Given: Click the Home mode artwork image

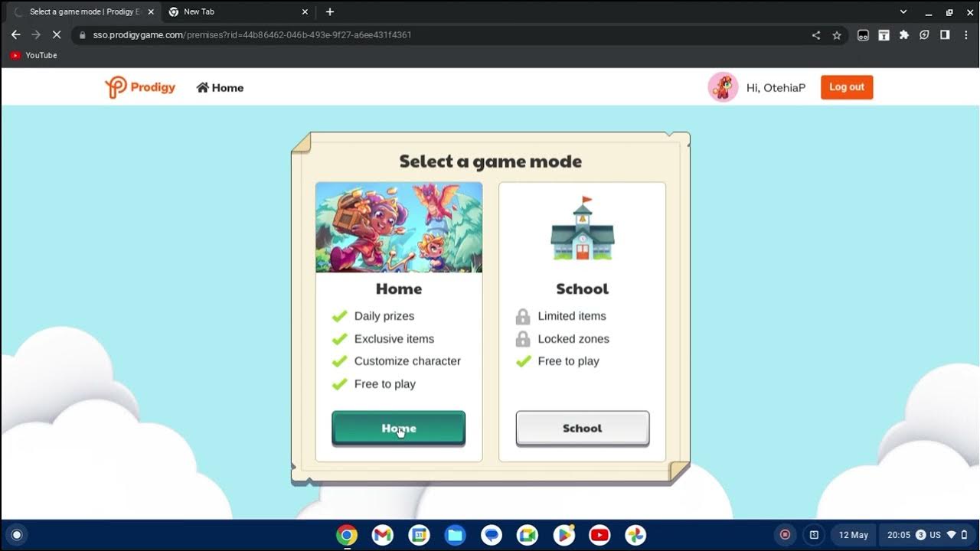Looking at the screenshot, I should pyautogui.click(x=399, y=227).
